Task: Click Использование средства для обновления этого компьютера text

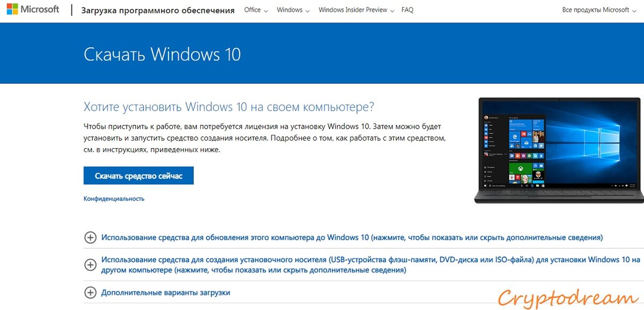Action: coord(352,237)
